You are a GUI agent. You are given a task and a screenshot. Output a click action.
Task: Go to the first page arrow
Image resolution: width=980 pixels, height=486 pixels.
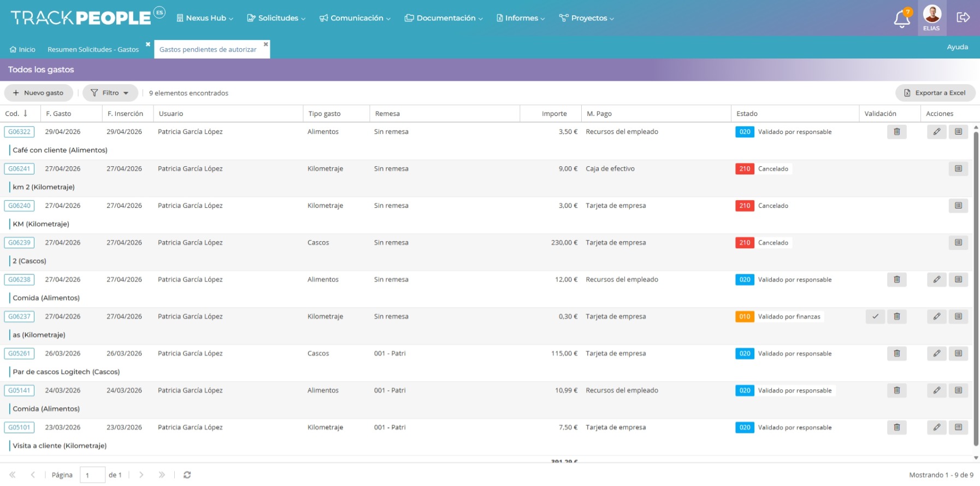[12, 475]
